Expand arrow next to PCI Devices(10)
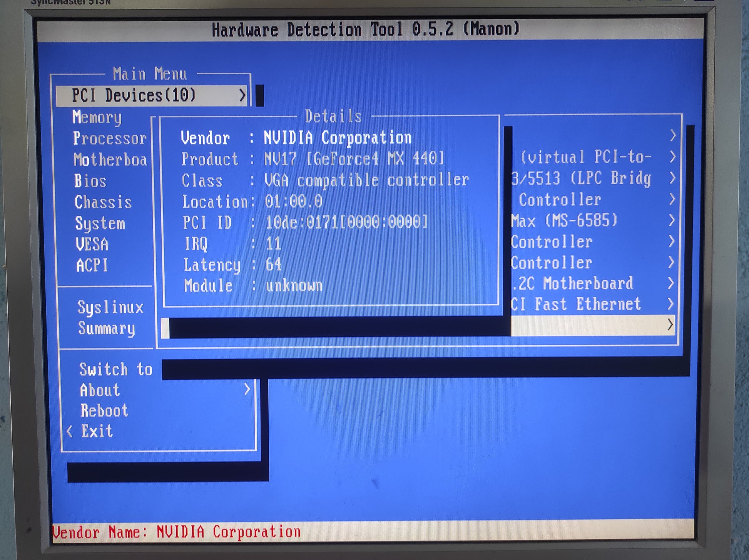 pos(242,95)
